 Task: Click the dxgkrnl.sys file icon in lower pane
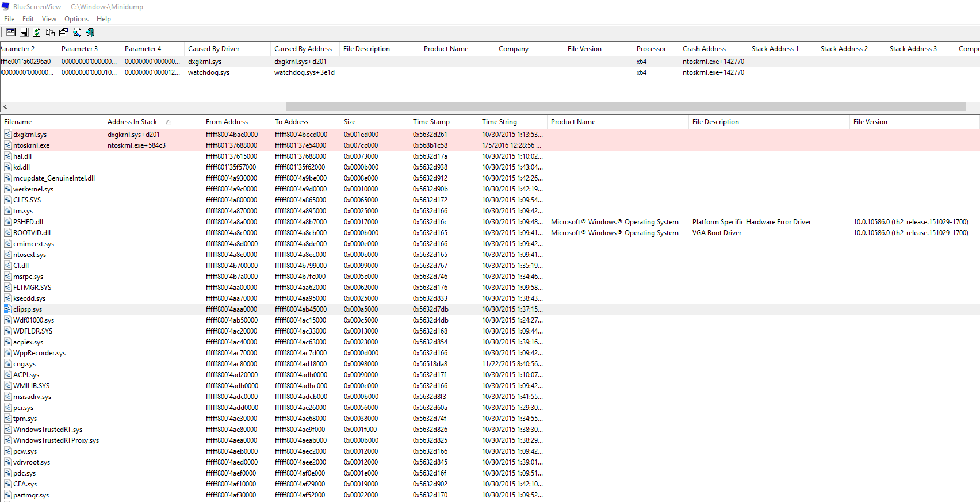8,135
